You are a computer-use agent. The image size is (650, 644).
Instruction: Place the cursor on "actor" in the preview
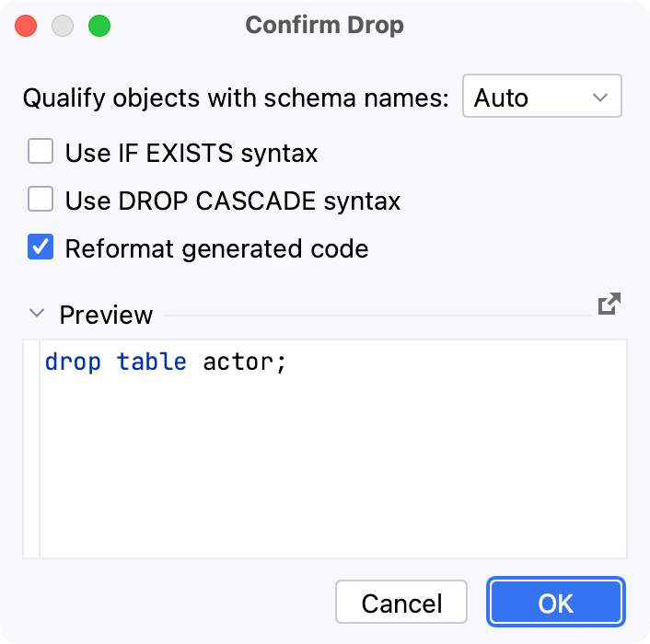[238, 362]
